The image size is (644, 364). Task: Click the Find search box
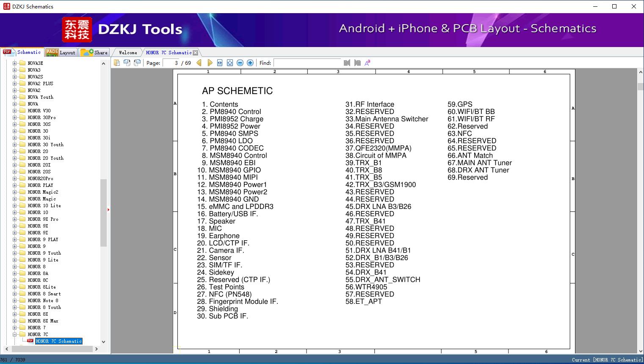[307, 63]
